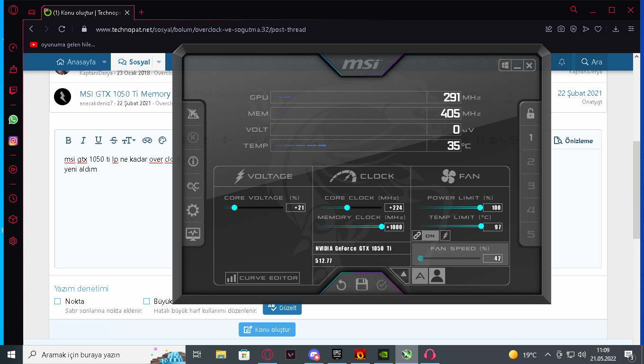Image resolution: width=644 pixels, height=364 pixels.
Task: Toggle the power-temp limit link button
Action: click(417, 236)
